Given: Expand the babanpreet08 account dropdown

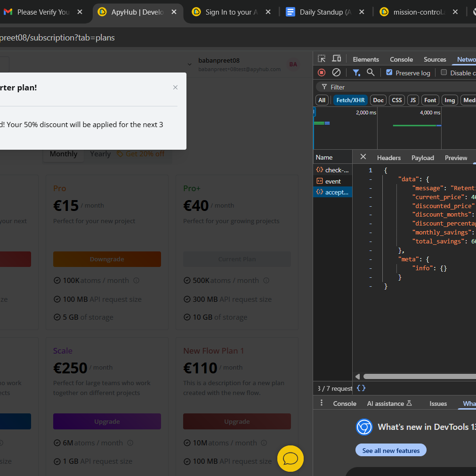Looking at the screenshot, I should click(x=190, y=64).
